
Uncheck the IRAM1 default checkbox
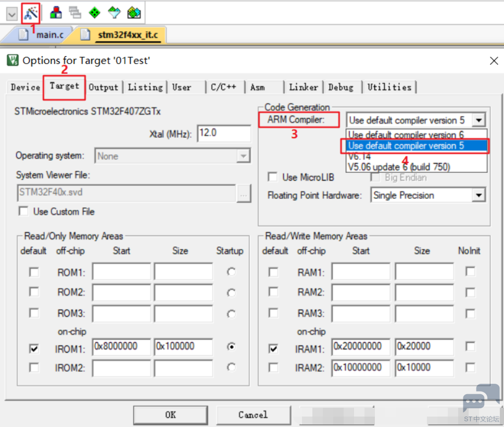coord(273,348)
